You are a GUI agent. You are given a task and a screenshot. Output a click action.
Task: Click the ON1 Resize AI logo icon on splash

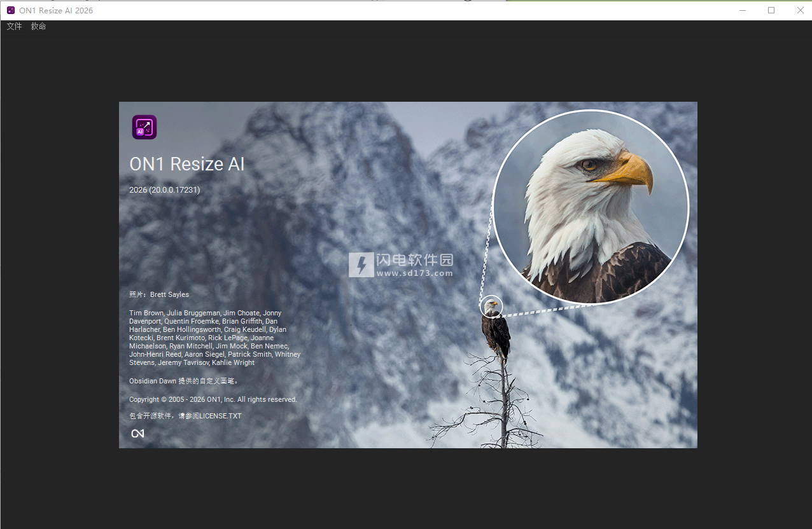tap(144, 127)
